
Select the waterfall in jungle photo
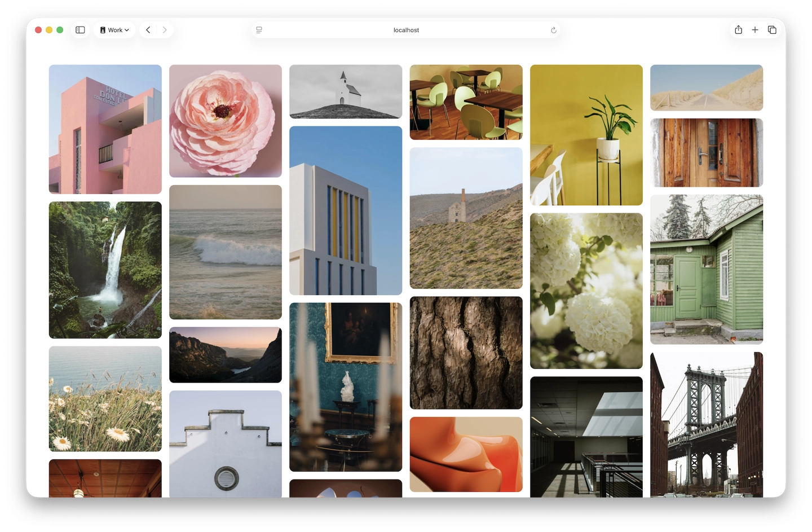(x=105, y=270)
